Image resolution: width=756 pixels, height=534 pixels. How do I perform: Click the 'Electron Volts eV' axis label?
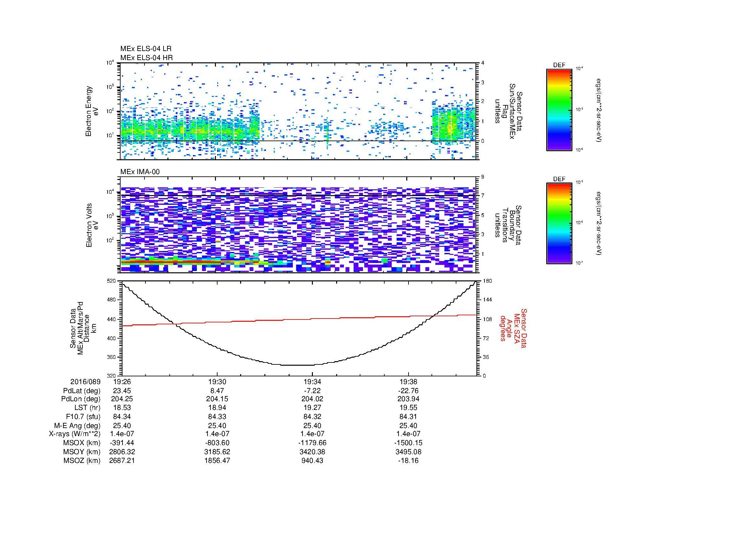coord(92,225)
